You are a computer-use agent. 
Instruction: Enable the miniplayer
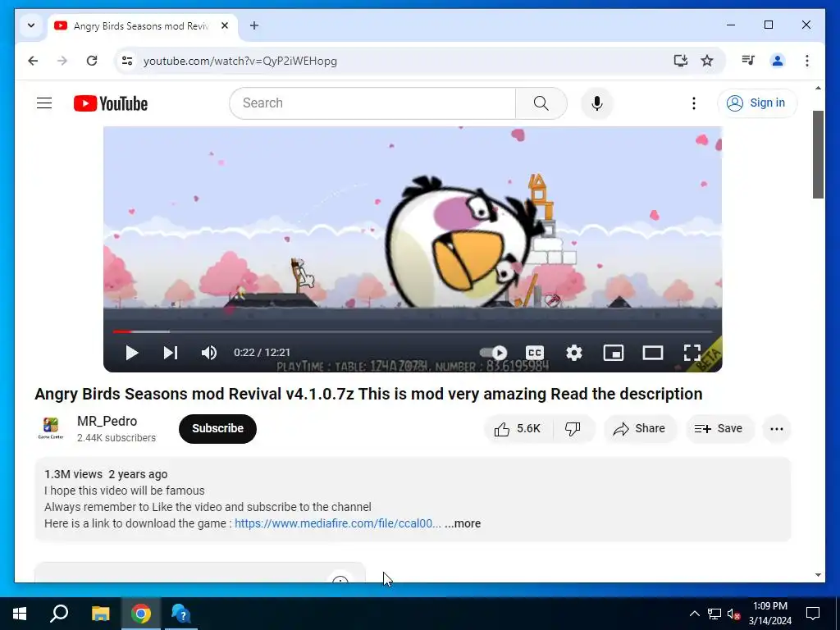[x=614, y=353]
